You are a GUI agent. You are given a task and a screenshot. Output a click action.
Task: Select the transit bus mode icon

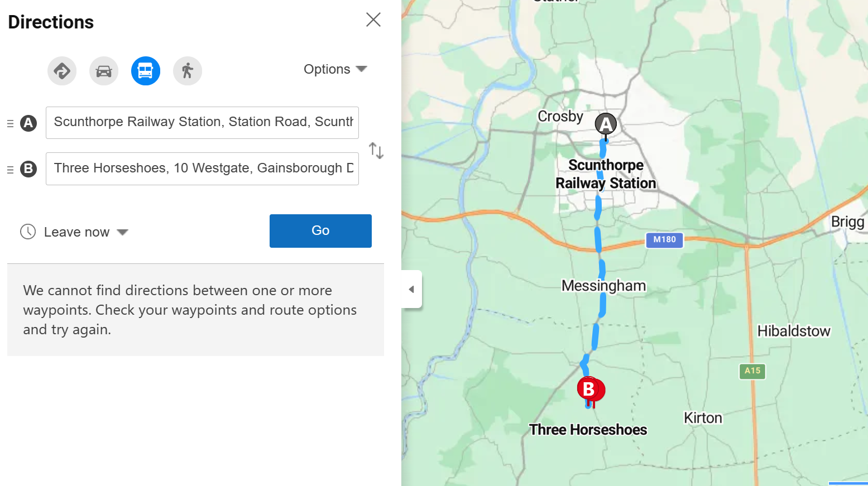click(146, 71)
